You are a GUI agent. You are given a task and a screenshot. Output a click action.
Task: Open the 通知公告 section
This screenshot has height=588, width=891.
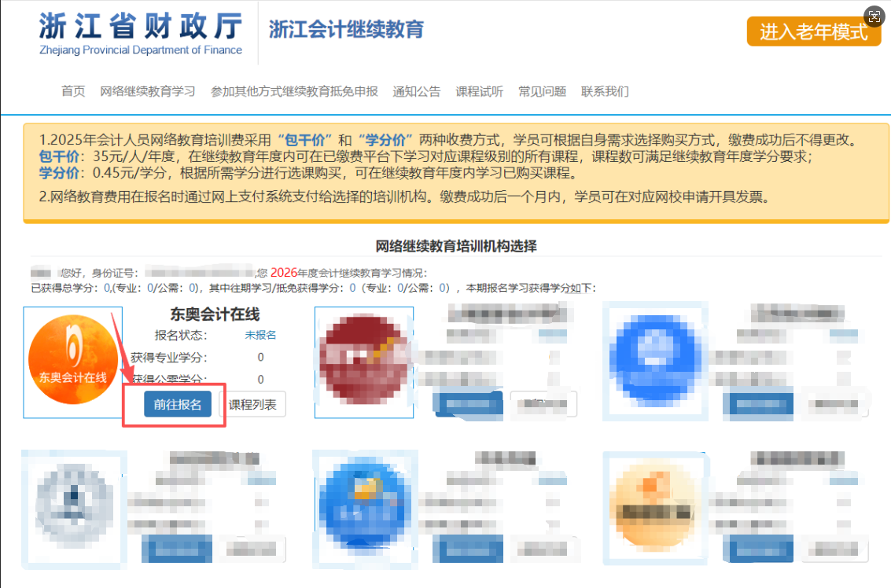click(x=417, y=91)
